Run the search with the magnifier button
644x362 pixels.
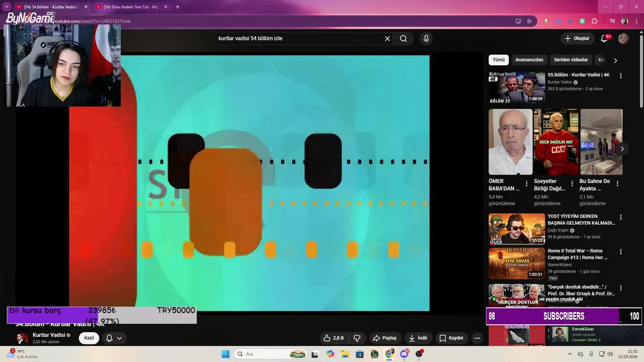[x=404, y=38]
